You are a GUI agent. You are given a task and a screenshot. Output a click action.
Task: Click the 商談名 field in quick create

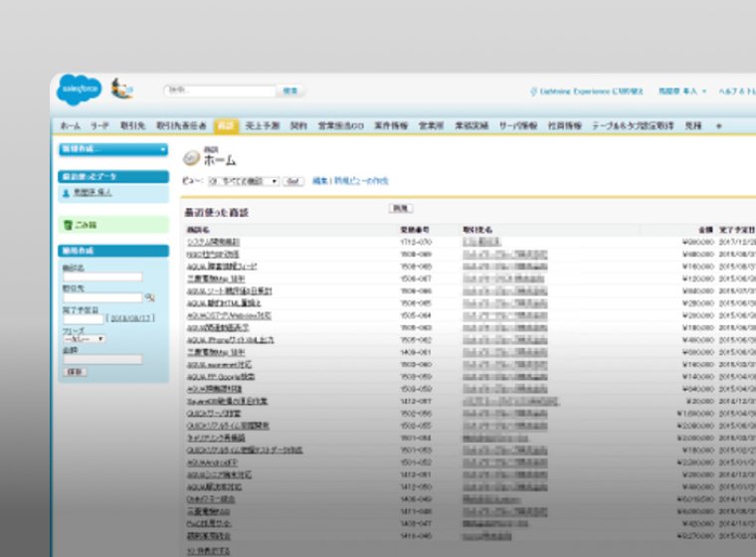click(x=102, y=277)
